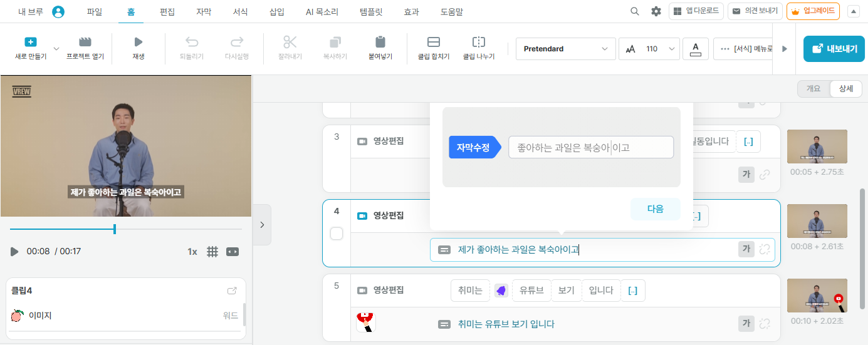Expand the 새로 만들기 dropdown arrow
868x345 pixels.
56,49
